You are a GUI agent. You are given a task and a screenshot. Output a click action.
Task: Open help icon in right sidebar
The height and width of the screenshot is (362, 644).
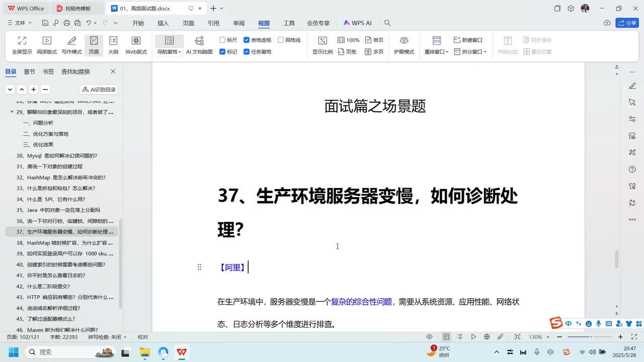(x=632, y=169)
